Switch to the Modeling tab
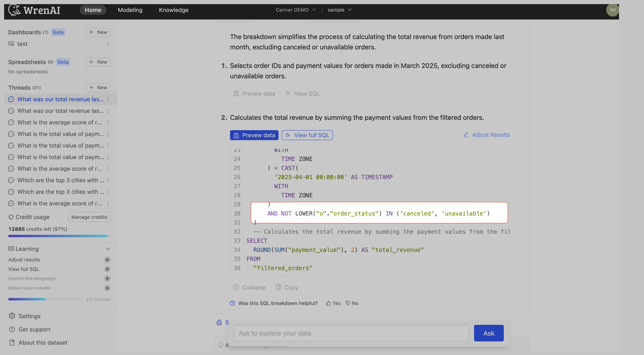Screen dimensions: 644x355 (130, 10)
